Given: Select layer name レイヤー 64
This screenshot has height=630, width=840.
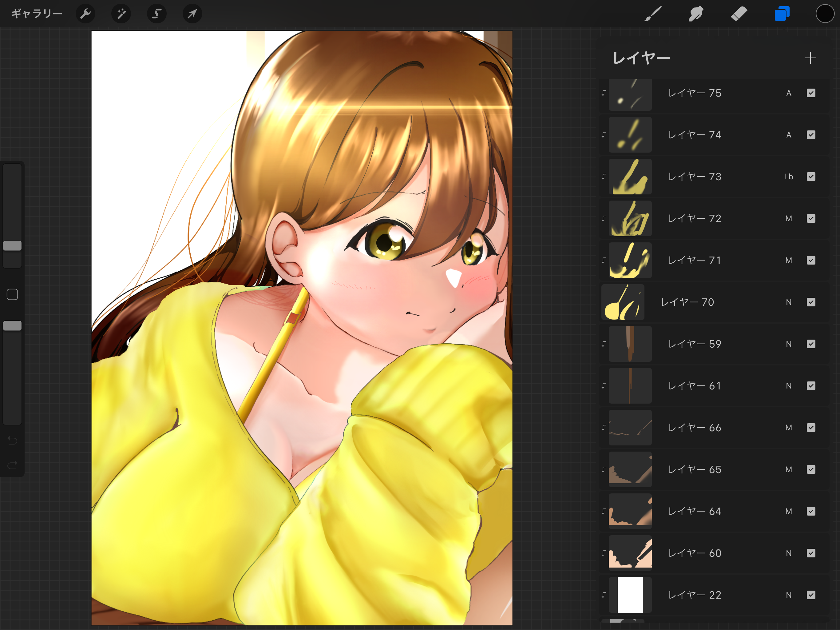Looking at the screenshot, I should (695, 511).
